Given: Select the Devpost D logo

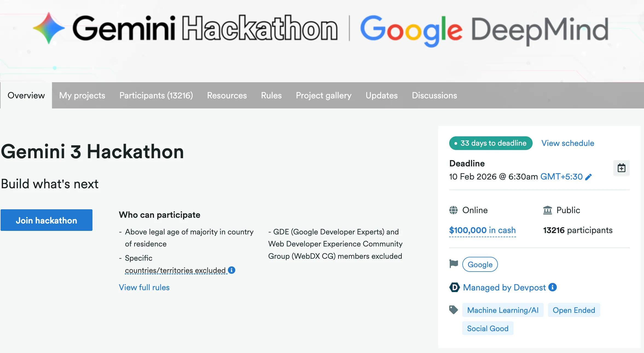Looking at the screenshot, I should tap(454, 287).
